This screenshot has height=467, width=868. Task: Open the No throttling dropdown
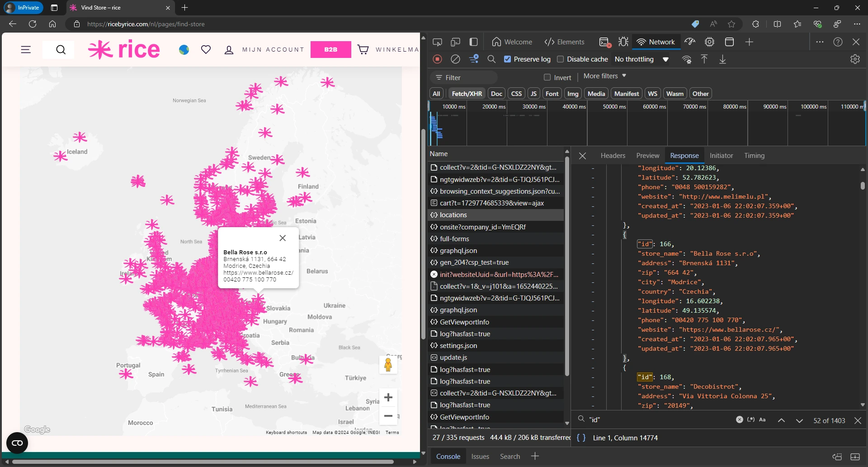point(641,59)
